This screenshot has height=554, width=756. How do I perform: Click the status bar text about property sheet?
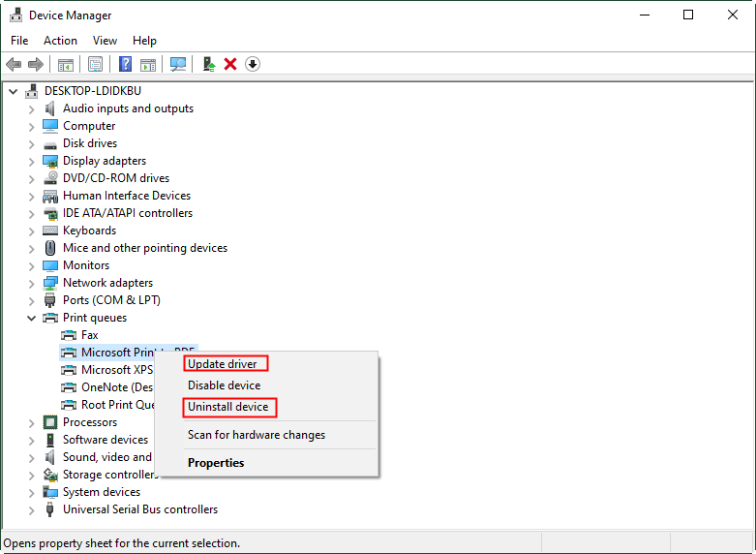pos(122,543)
